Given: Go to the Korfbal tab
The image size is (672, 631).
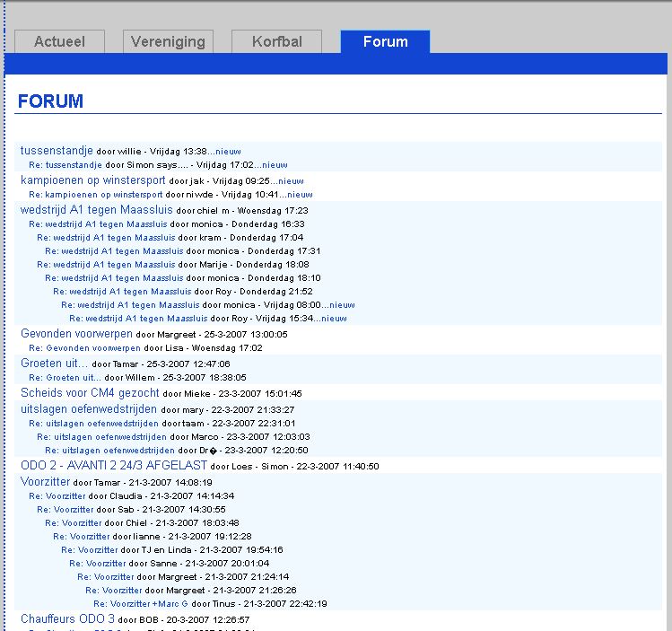Looking at the screenshot, I should click(x=276, y=42).
